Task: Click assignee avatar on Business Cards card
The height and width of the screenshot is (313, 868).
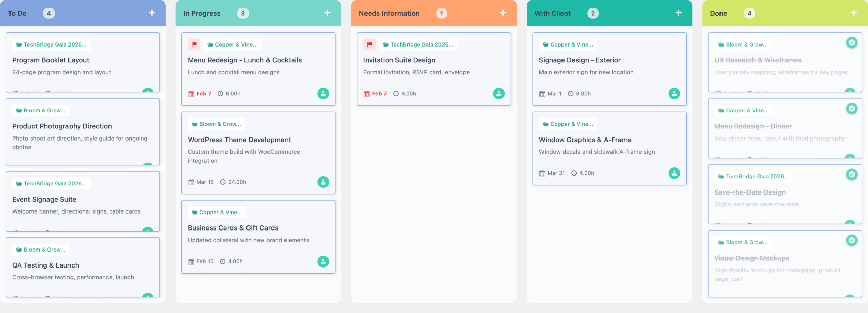Action: click(x=323, y=261)
